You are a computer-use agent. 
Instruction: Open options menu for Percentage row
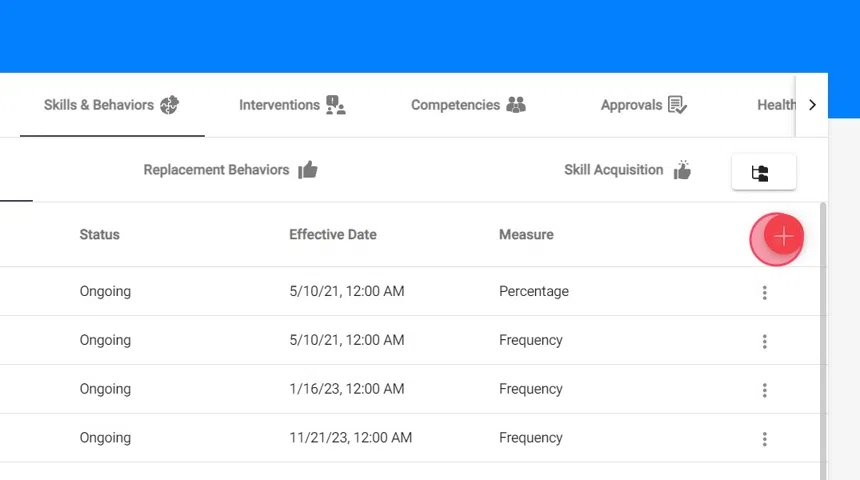tap(764, 292)
